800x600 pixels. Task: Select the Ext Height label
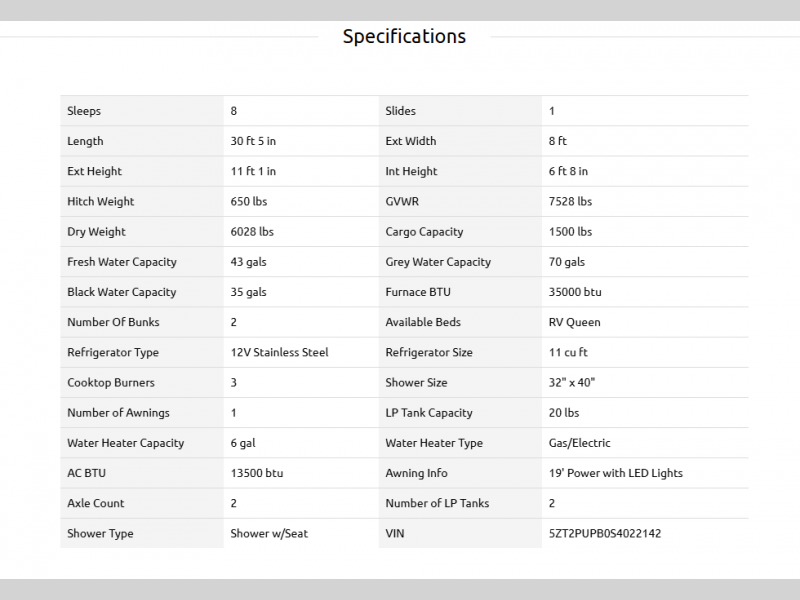coord(94,171)
